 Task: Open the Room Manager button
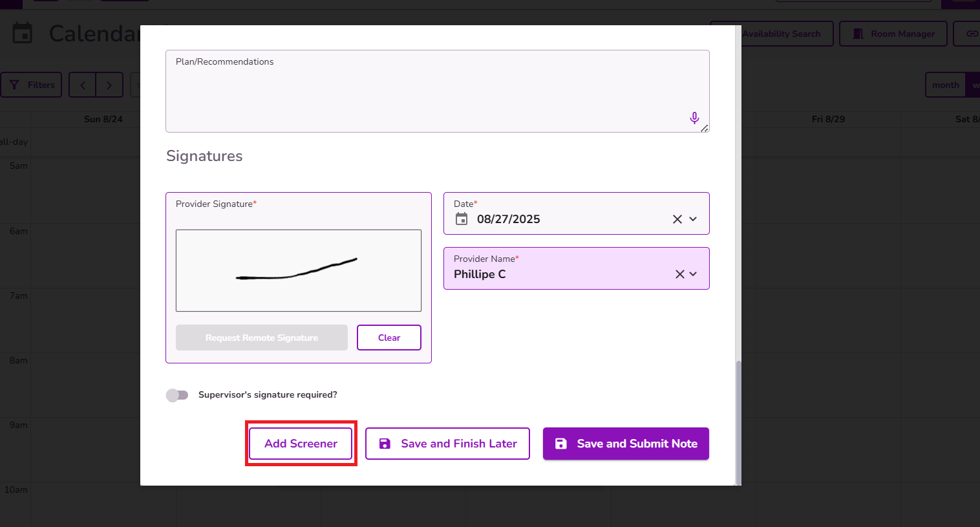click(x=893, y=34)
